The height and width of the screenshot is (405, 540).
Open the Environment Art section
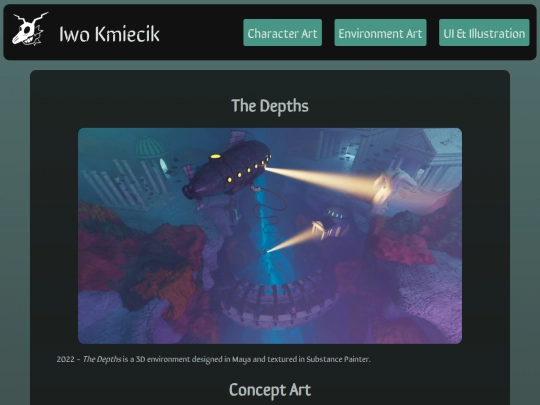pos(380,33)
